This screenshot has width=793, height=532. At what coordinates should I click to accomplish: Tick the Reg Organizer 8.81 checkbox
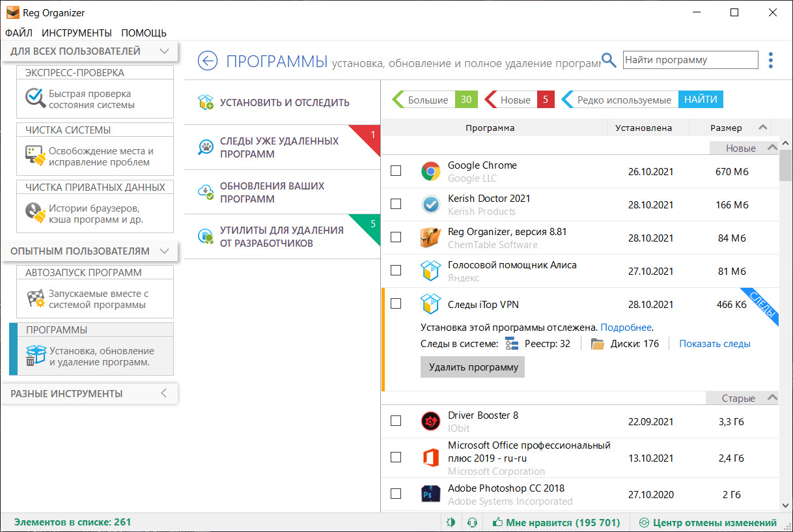click(x=396, y=237)
